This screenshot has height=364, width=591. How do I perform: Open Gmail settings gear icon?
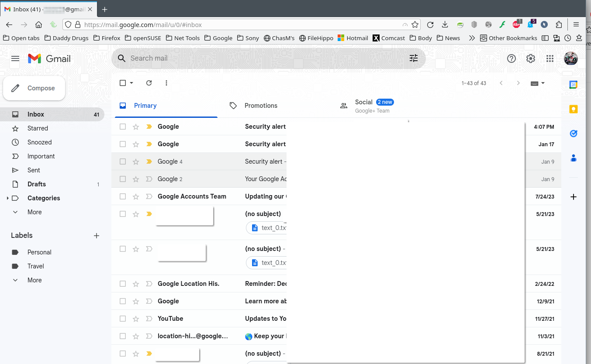coord(530,58)
